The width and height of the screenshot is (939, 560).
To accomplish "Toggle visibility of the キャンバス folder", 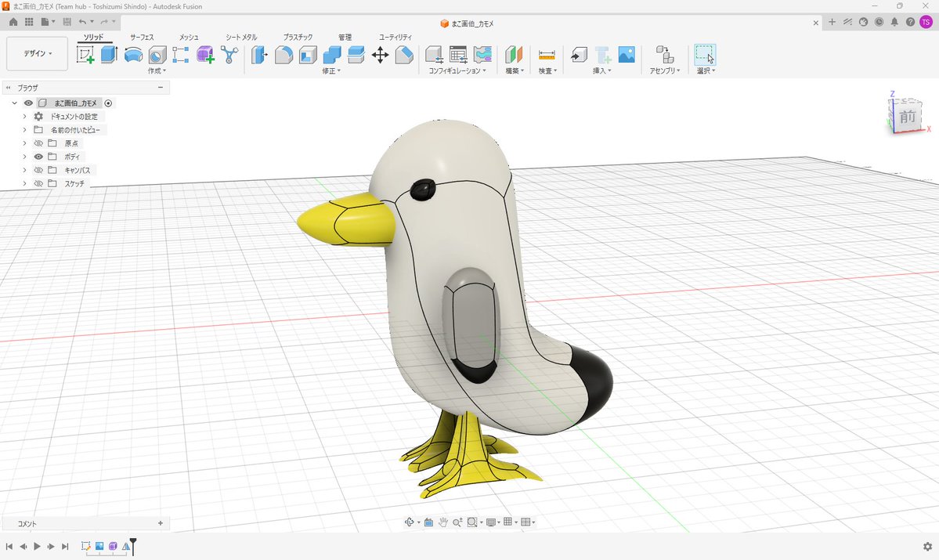I will pos(38,170).
